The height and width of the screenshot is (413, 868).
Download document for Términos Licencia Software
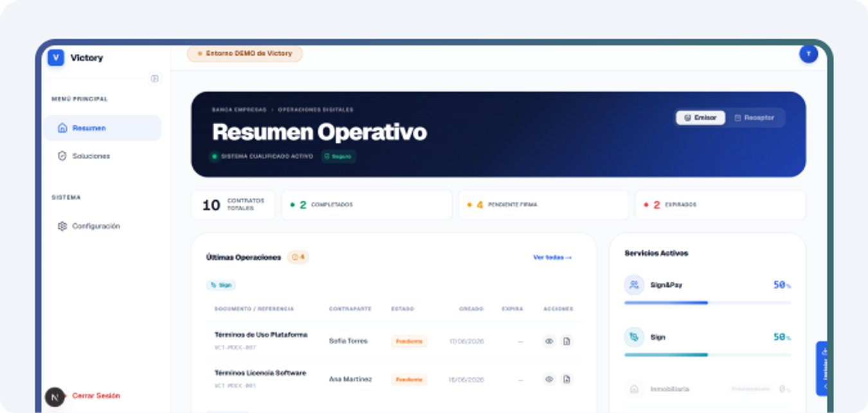[x=566, y=380]
